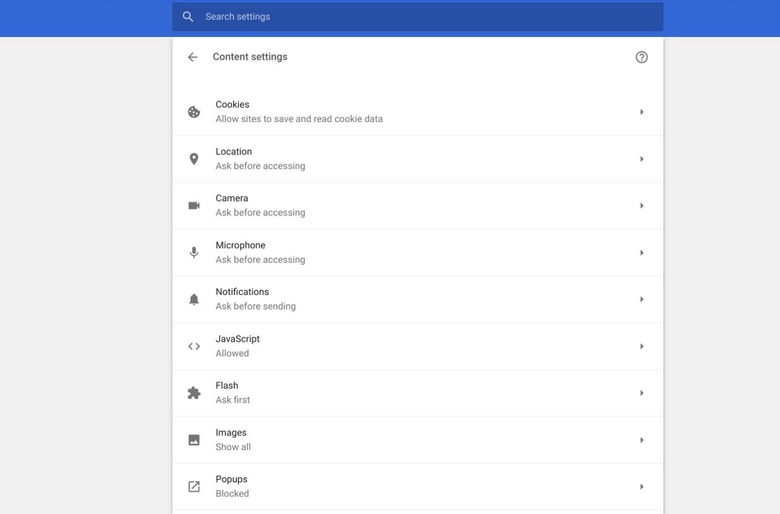Click the Notifications bell icon
This screenshot has height=514, width=780.
194,299
